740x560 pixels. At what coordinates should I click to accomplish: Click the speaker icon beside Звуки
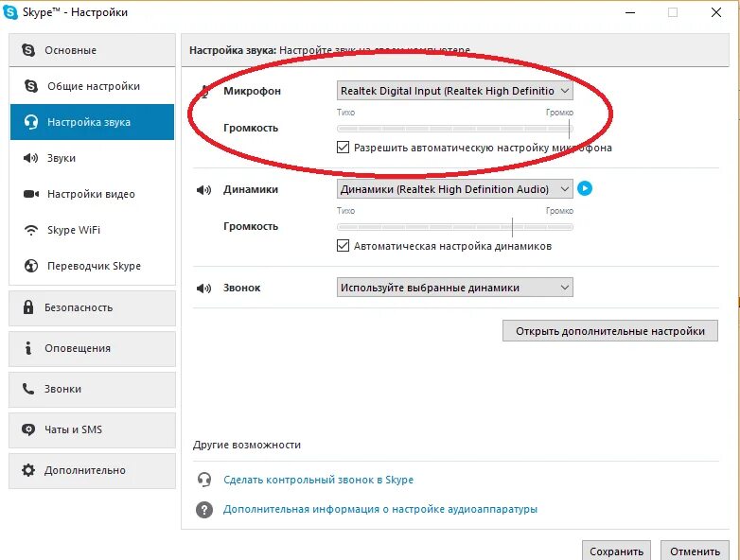[x=30, y=158]
